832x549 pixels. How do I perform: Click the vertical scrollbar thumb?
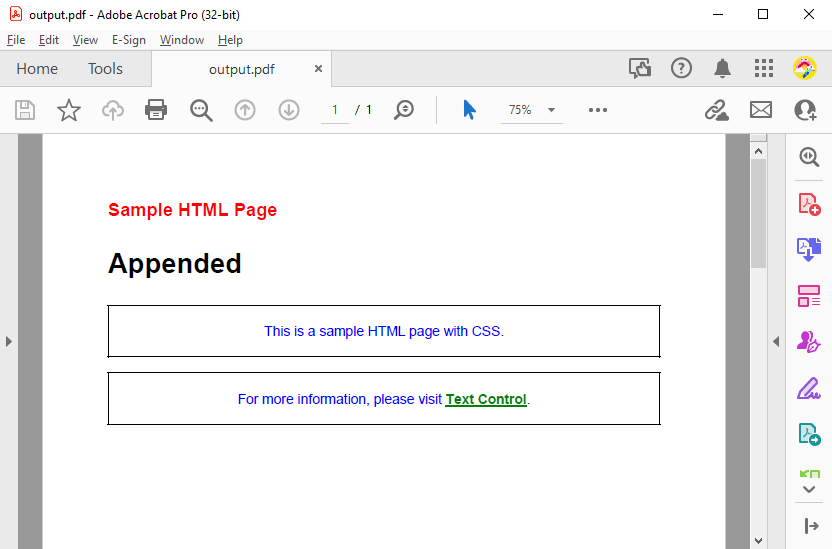tap(759, 213)
